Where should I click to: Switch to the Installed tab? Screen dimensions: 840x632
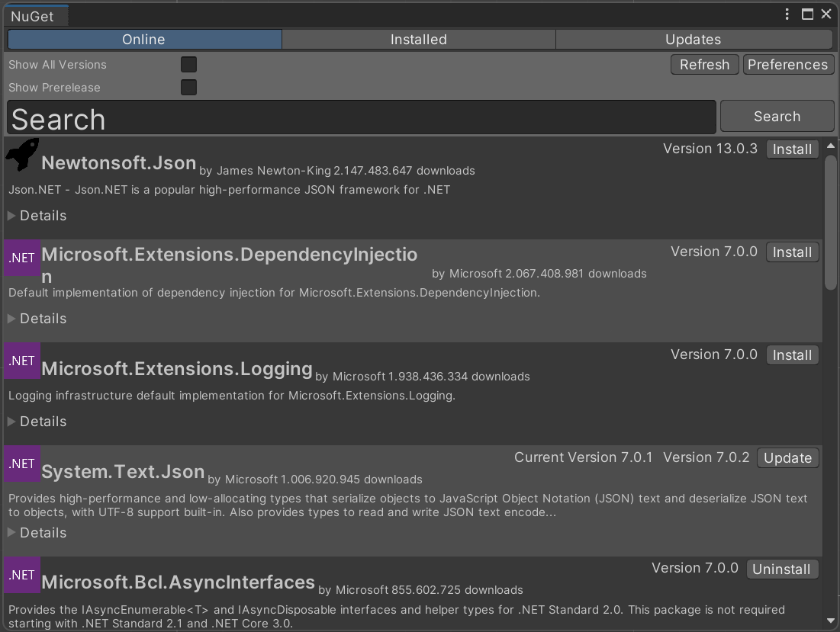418,40
